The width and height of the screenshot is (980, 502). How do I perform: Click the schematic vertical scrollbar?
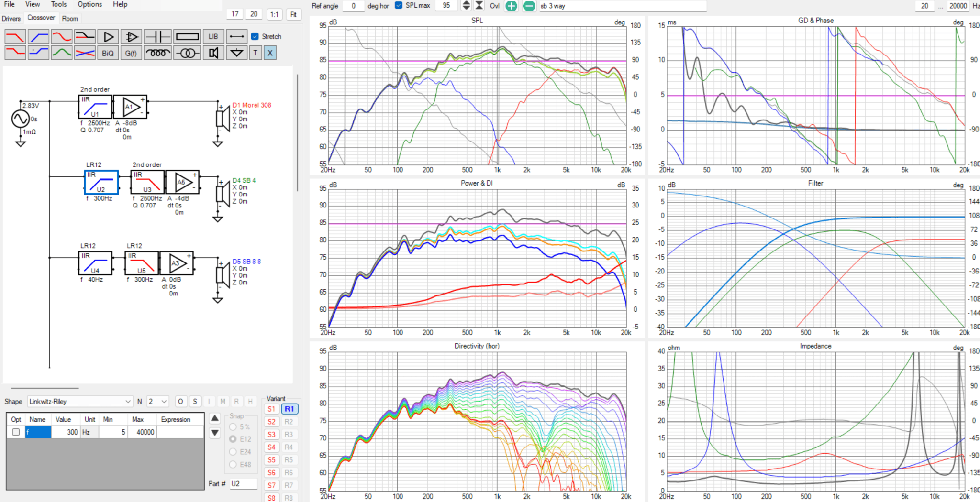point(297,133)
